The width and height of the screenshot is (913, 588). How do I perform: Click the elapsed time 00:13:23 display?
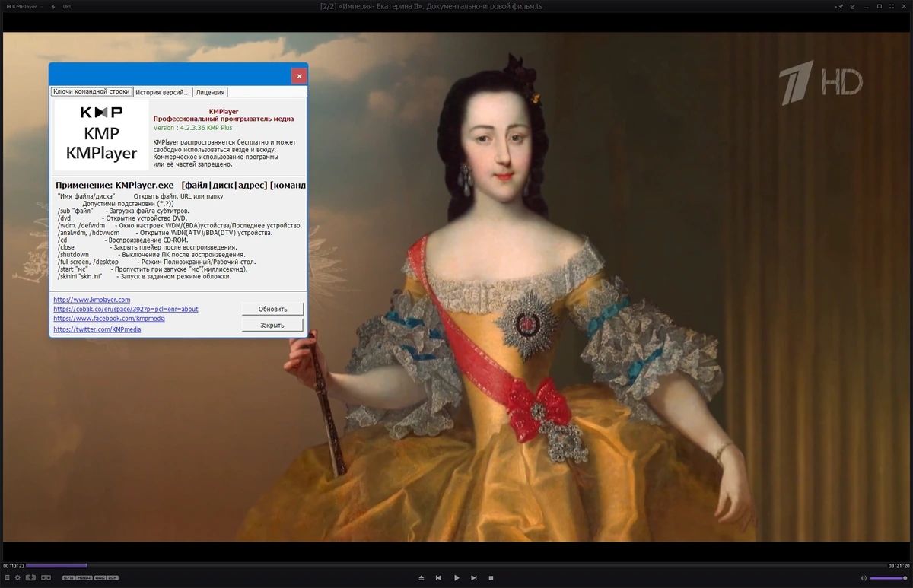(14, 565)
